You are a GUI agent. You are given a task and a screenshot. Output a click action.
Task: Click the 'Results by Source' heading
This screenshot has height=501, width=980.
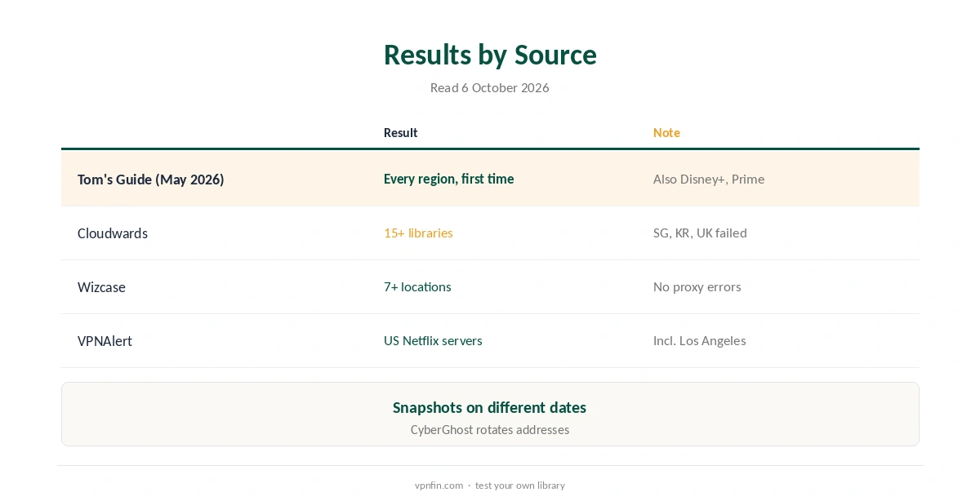[490, 55]
